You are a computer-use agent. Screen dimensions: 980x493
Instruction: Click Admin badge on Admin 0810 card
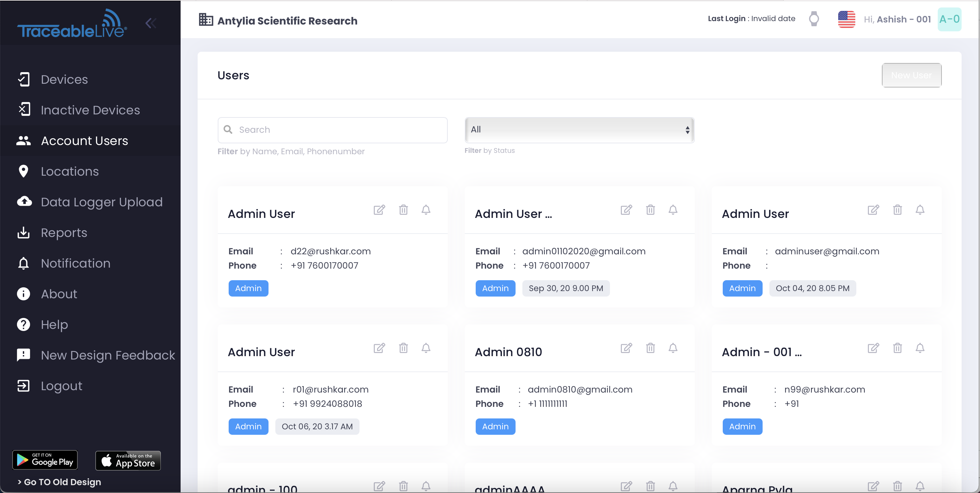pos(495,427)
